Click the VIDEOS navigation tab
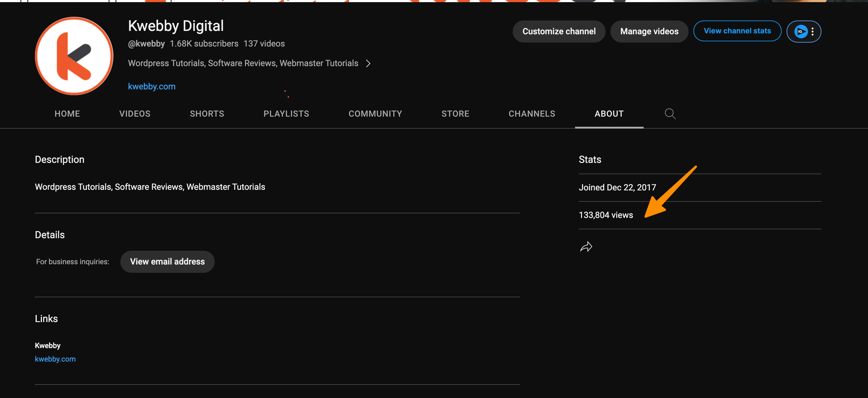 click(135, 114)
